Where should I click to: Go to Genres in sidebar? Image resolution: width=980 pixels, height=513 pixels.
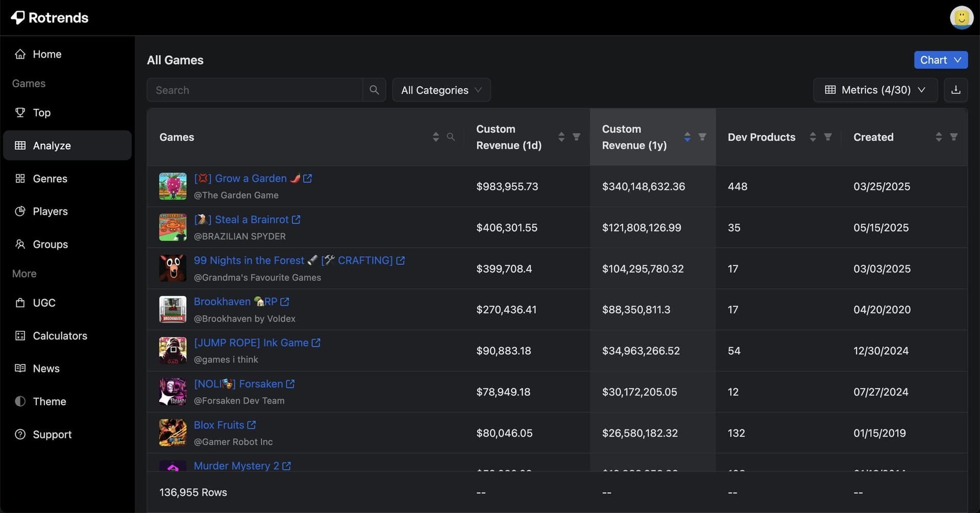pos(50,178)
